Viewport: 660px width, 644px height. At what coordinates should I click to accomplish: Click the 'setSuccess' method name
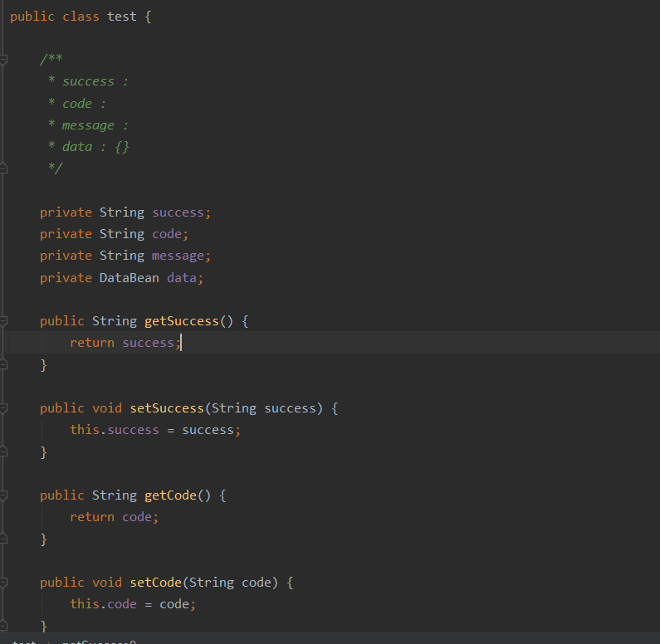[167, 408]
